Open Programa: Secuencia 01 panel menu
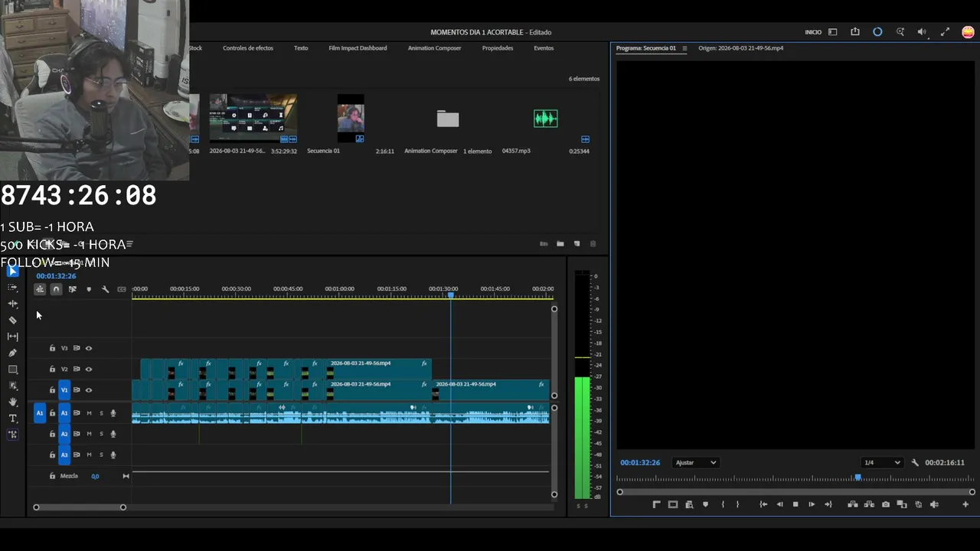The image size is (980, 551). (x=684, y=48)
